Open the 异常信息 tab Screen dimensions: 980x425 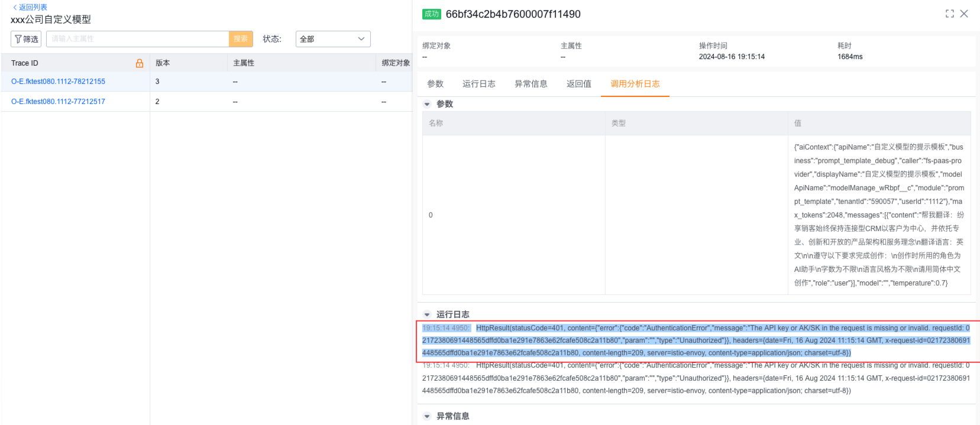coord(531,84)
